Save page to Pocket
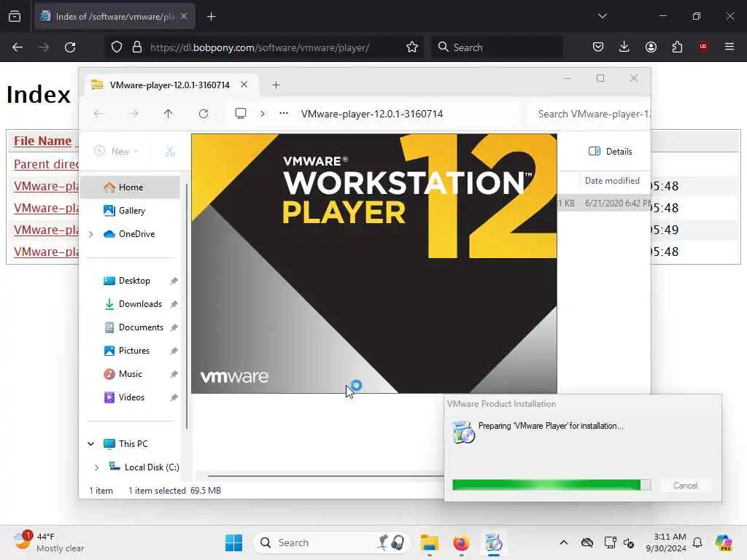The image size is (747, 560). tap(598, 47)
